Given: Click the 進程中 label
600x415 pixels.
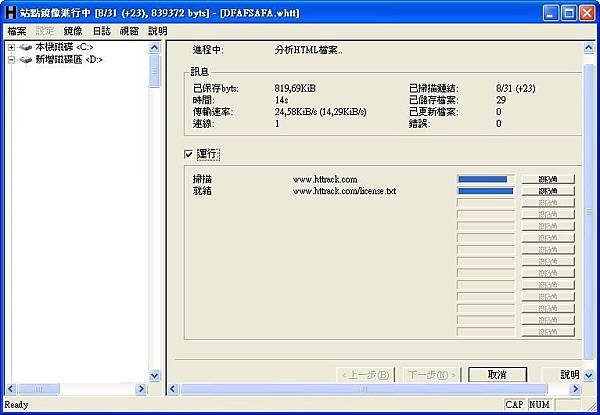Looking at the screenshot, I should [x=208, y=50].
